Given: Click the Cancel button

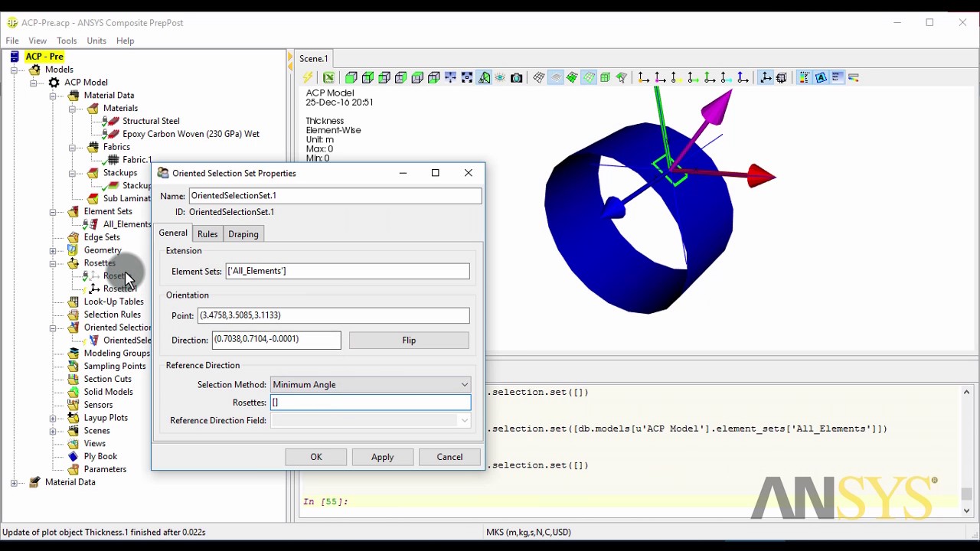Looking at the screenshot, I should click(x=449, y=457).
